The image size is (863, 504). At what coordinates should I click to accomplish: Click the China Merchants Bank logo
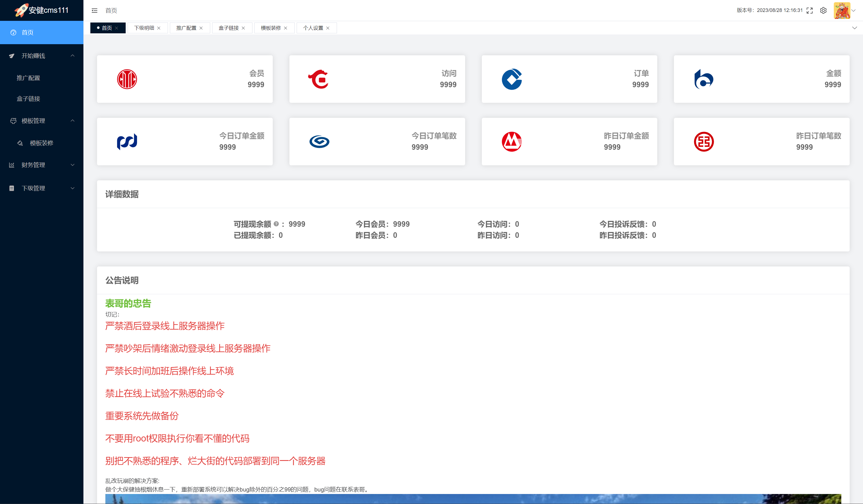[512, 142]
